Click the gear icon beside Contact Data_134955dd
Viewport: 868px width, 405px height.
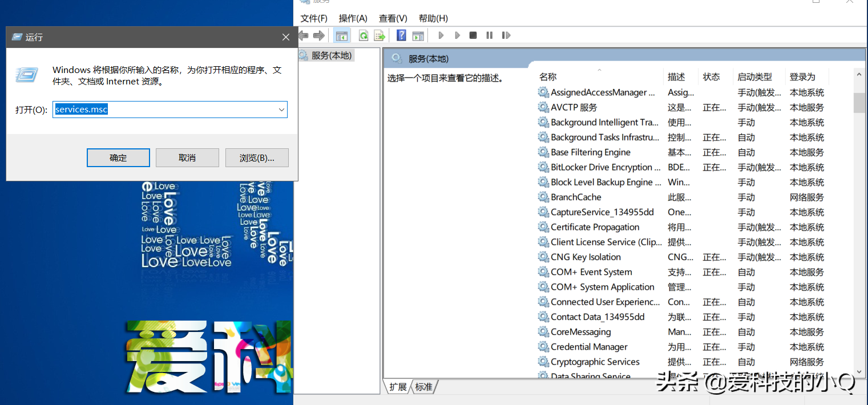coord(543,317)
